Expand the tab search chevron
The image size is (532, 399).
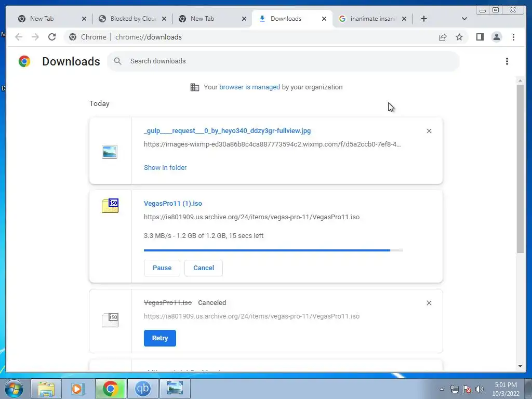click(x=464, y=19)
